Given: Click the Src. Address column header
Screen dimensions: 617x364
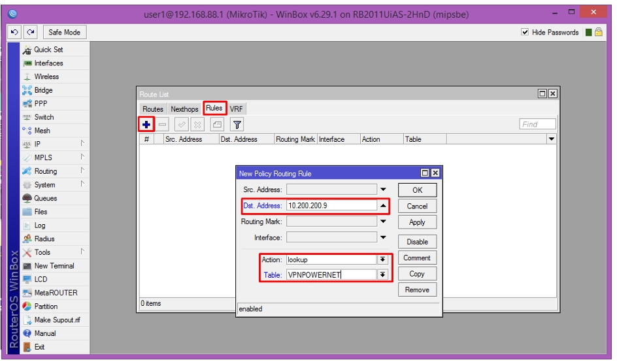Looking at the screenshot, I should (x=191, y=139).
